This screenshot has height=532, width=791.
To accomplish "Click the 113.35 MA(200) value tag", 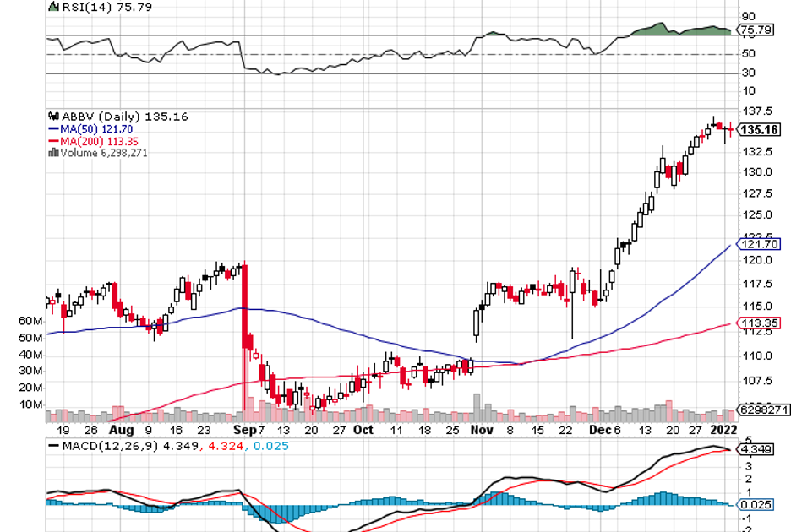I will [757, 323].
